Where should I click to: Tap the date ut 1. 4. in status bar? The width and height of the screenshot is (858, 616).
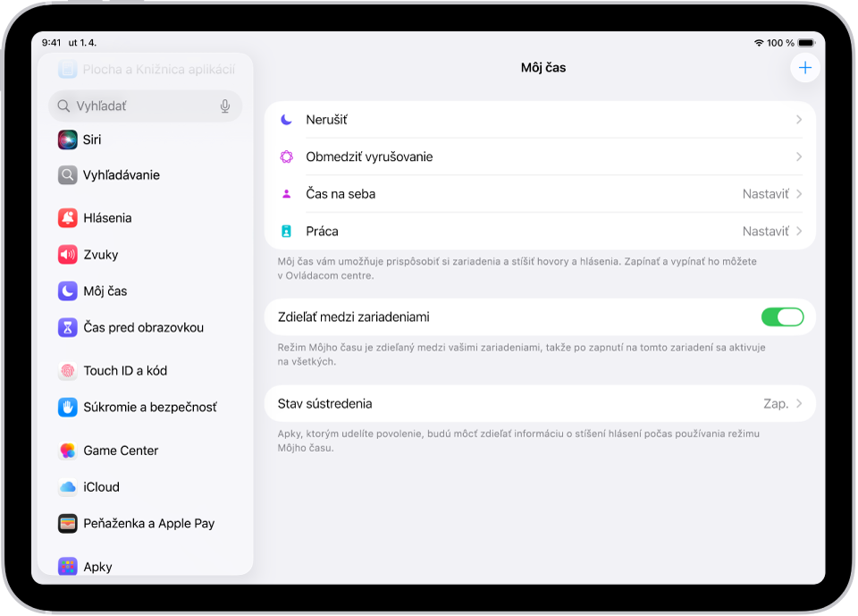(x=82, y=43)
